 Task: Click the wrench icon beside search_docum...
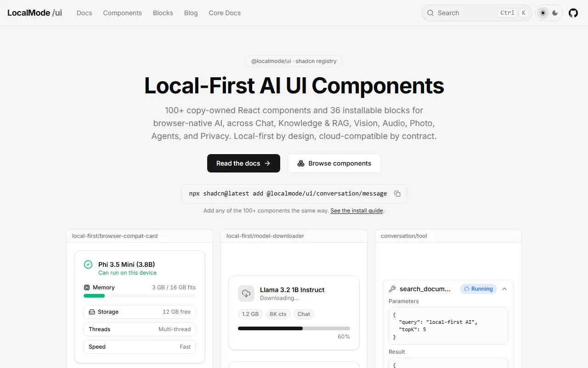tap(392, 289)
